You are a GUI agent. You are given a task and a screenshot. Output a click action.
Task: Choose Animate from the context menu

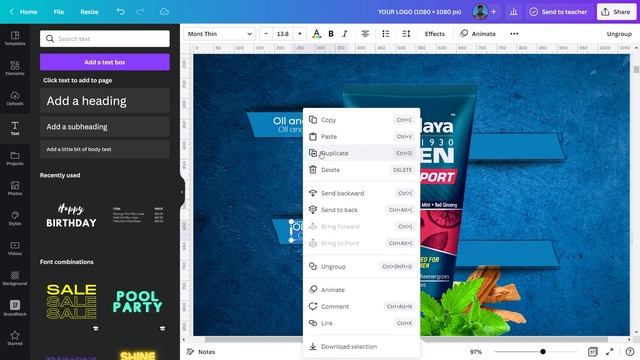point(362,290)
